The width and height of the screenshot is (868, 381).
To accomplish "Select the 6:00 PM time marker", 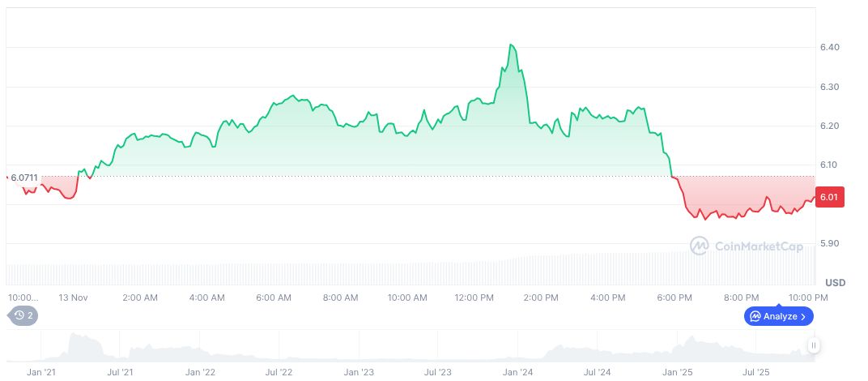I will point(674,298).
